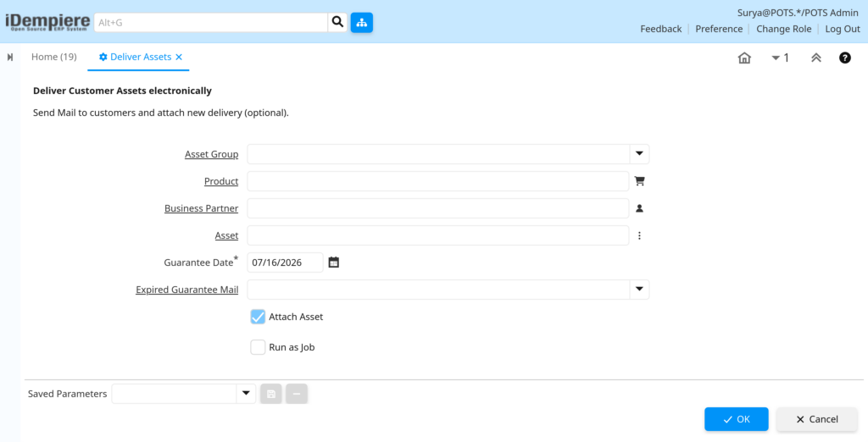The width and height of the screenshot is (868, 442).
Task: Enable the Run as Job checkbox
Action: [258, 347]
